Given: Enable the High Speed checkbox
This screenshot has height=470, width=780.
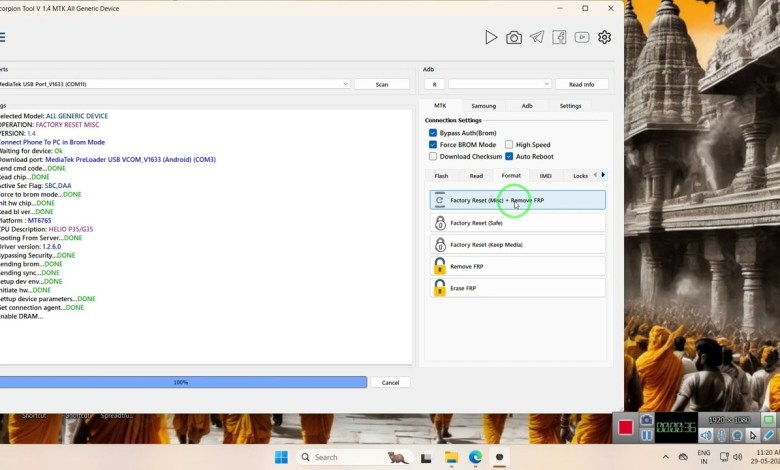Looking at the screenshot, I should (x=509, y=145).
